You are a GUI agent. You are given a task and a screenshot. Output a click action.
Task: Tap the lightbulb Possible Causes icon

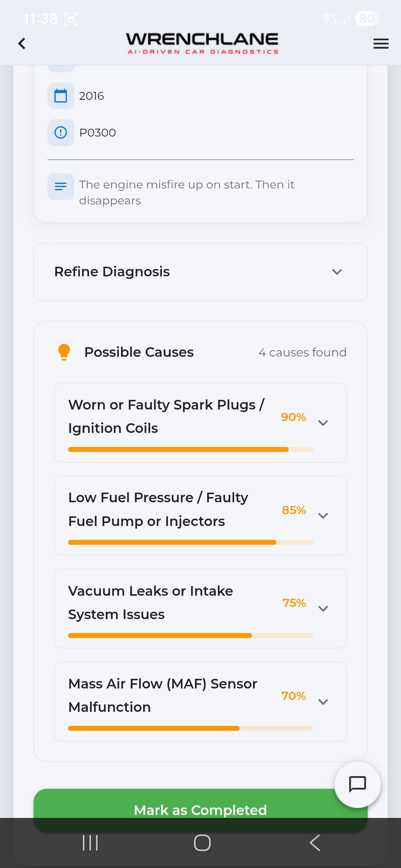64,352
